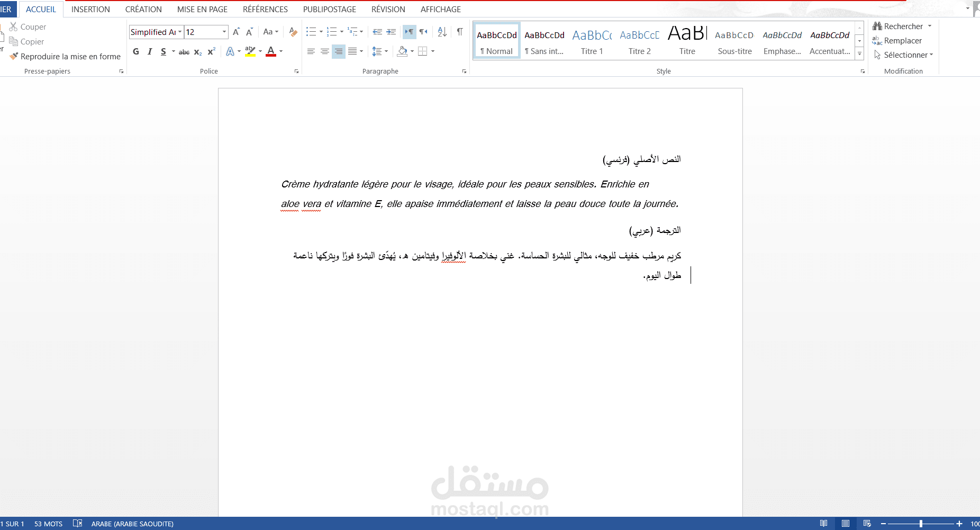This screenshot has height=530, width=980.
Task: Apply multilevel list icon
Action: click(352, 32)
